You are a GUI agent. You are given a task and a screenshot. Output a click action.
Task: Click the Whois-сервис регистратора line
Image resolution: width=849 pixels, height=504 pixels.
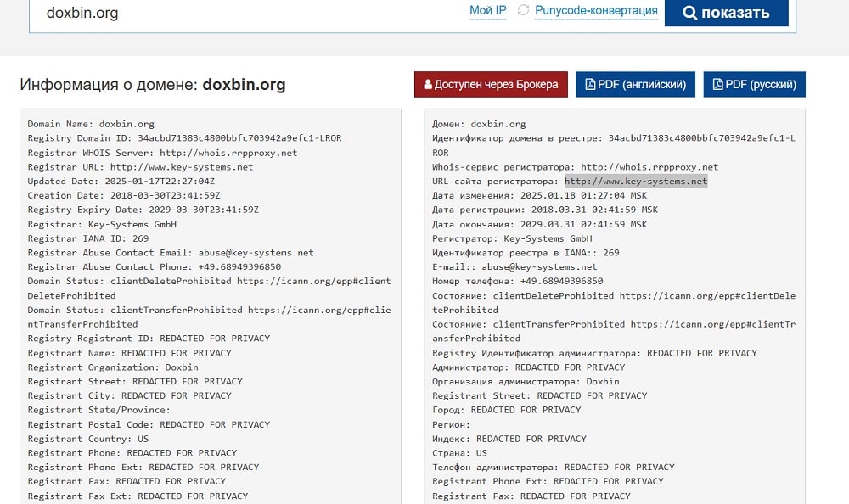coord(575,167)
